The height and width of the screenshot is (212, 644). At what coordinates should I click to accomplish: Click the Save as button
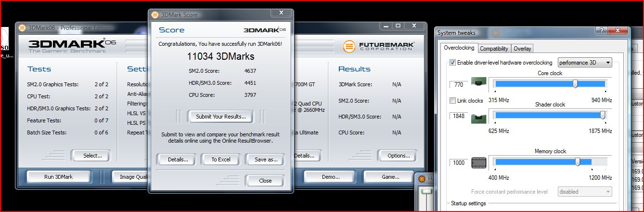tap(266, 159)
